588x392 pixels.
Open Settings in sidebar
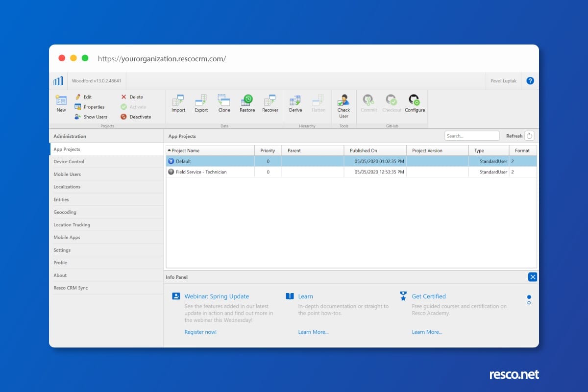(106, 250)
